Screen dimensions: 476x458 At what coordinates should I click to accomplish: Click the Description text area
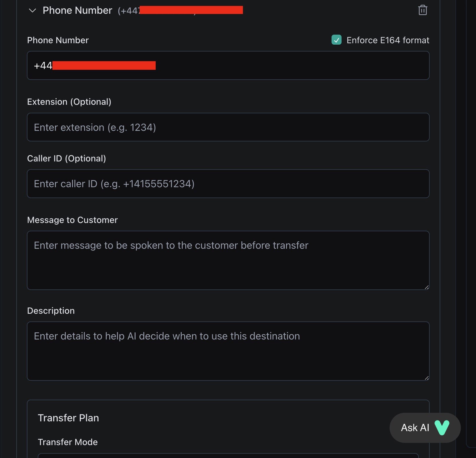tap(228, 351)
